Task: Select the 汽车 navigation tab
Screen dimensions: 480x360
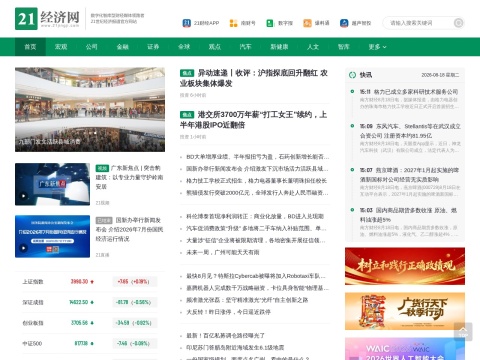Action: pyautogui.click(x=245, y=47)
